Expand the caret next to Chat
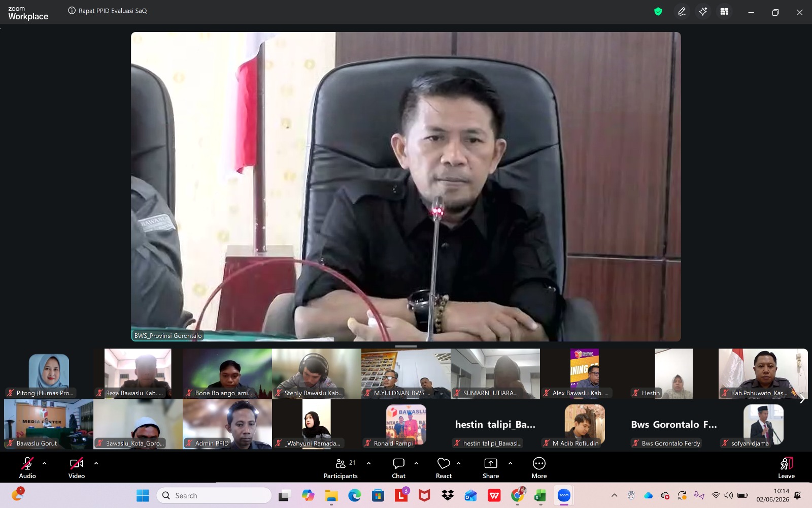812x508 pixels. point(416,463)
